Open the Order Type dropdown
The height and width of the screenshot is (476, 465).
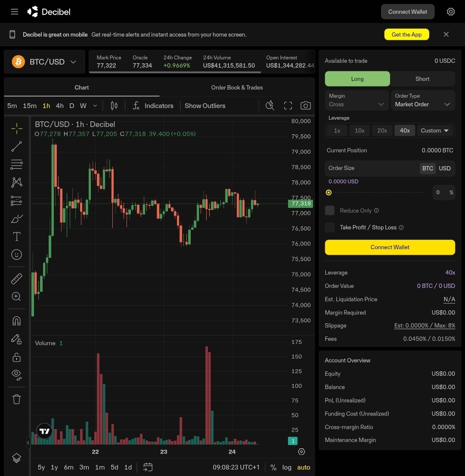pos(423,100)
